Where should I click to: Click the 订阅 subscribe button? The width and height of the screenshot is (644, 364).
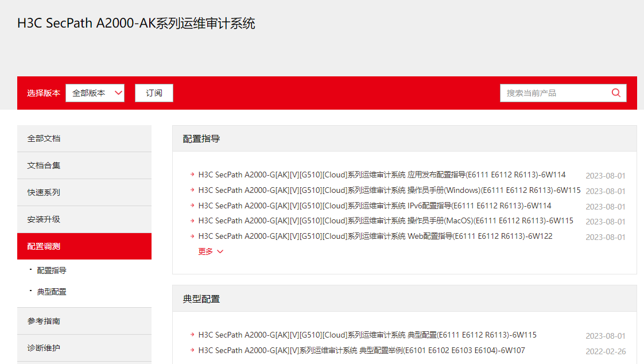[x=154, y=93]
